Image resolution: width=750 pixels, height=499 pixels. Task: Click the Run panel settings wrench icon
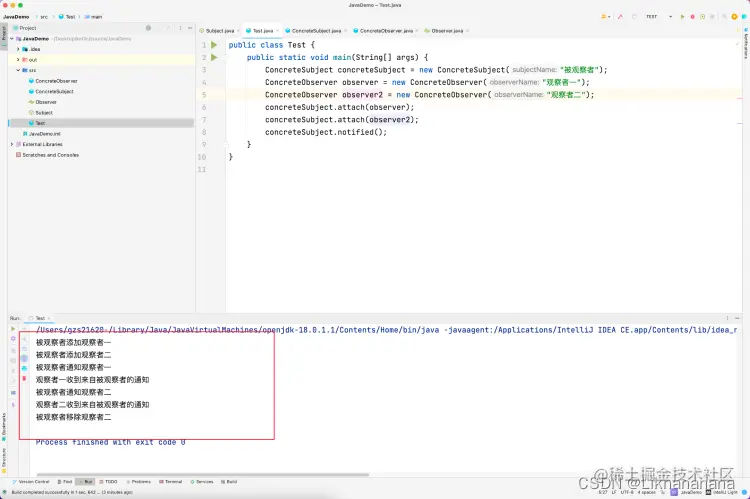13,339
